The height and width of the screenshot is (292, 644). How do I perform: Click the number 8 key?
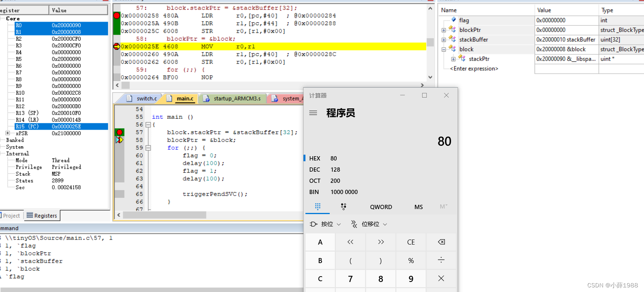tap(381, 278)
